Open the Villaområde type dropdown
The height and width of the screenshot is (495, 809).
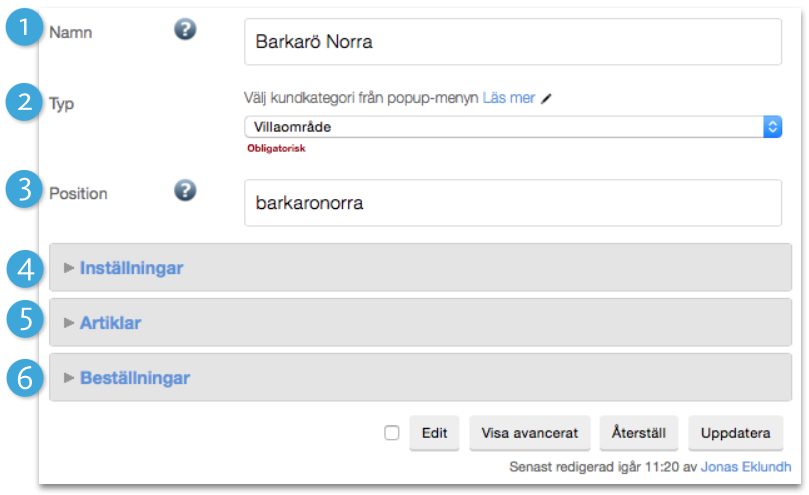(512, 127)
